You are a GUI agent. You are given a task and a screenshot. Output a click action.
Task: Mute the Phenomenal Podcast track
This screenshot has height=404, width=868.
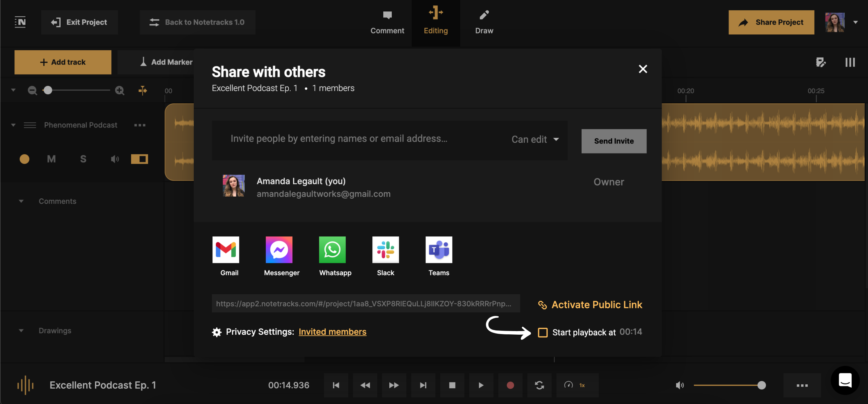[51, 159]
